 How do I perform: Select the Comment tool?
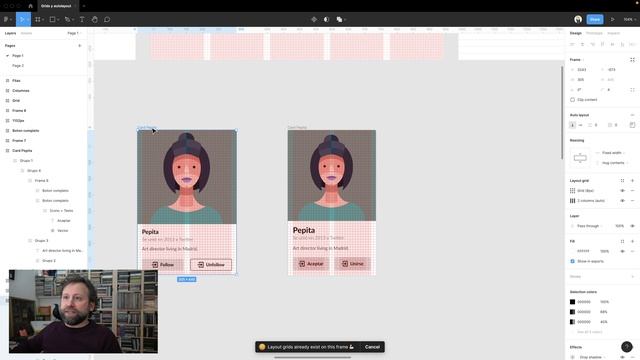point(107,19)
